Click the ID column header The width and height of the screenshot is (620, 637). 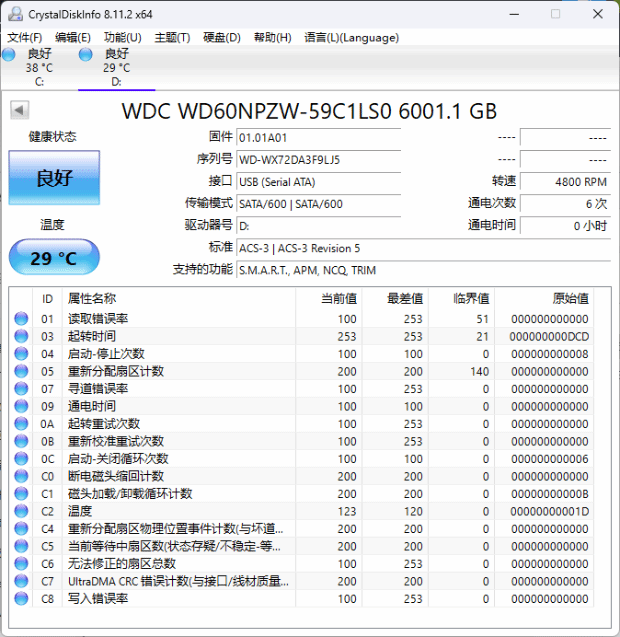pos(48,299)
